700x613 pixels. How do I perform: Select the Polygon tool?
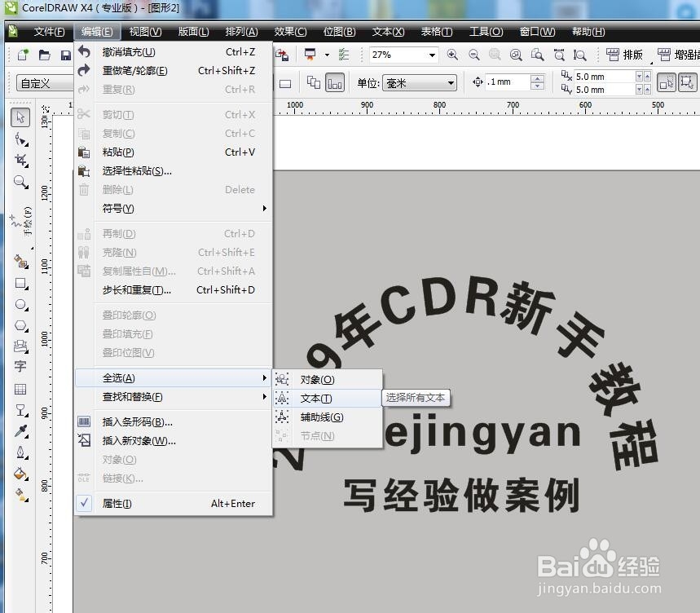pyautogui.click(x=20, y=325)
